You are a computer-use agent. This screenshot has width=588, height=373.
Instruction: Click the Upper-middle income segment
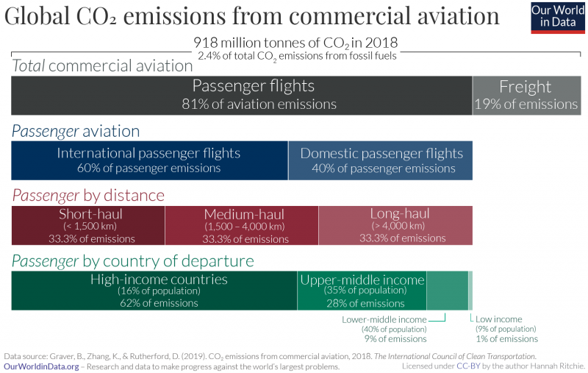tap(362, 291)
